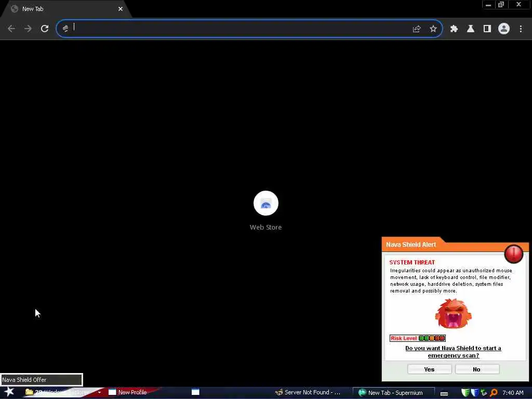Open the Experiments flask icon
The width and height of the screenshot is (532, 399).
[x=471, y=29]
